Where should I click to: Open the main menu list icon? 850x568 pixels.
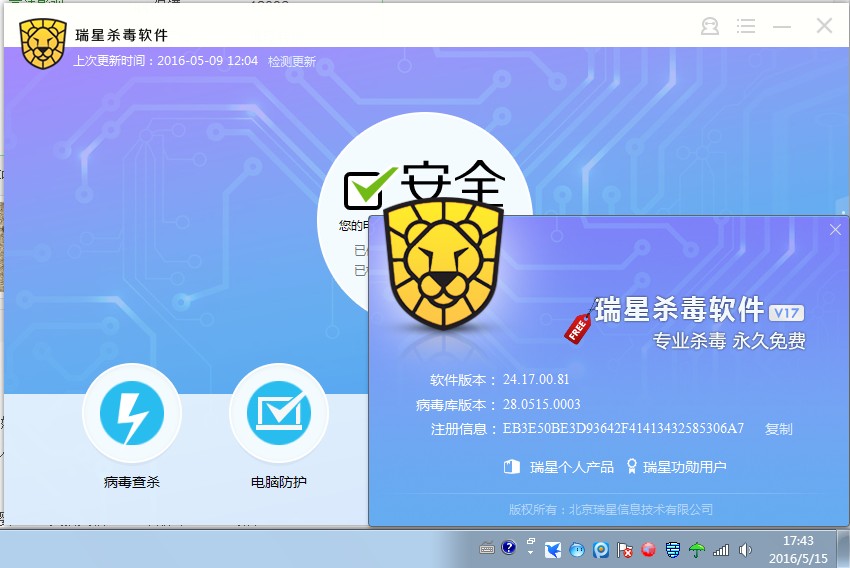746,26
